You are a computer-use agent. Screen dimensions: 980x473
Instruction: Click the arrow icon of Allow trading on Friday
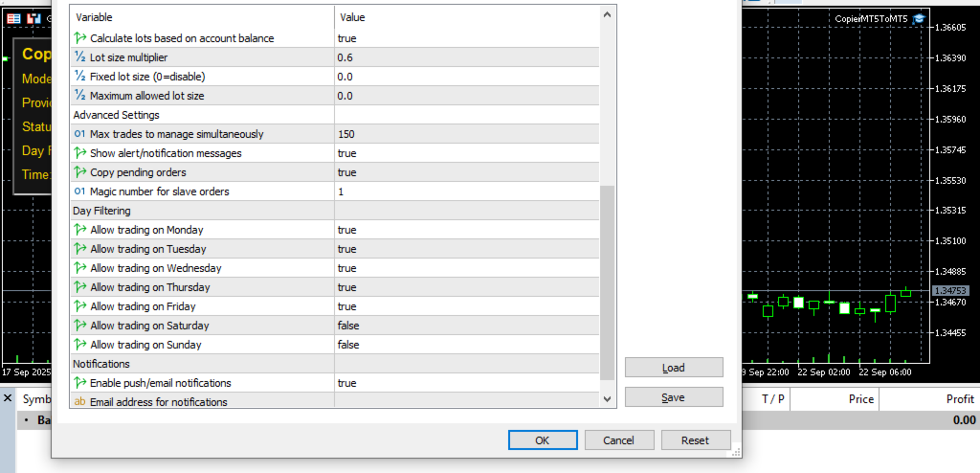[x=80, y=306]
